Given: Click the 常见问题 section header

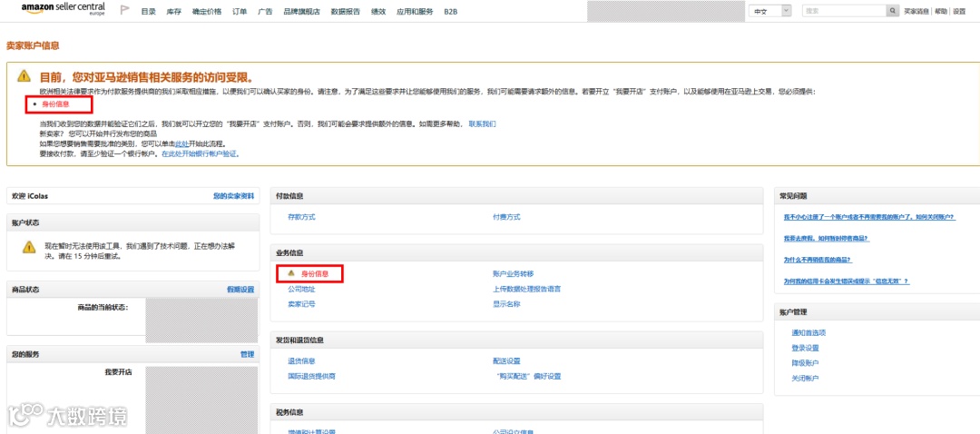Looking at the screenshot, I should pos(793,196).
